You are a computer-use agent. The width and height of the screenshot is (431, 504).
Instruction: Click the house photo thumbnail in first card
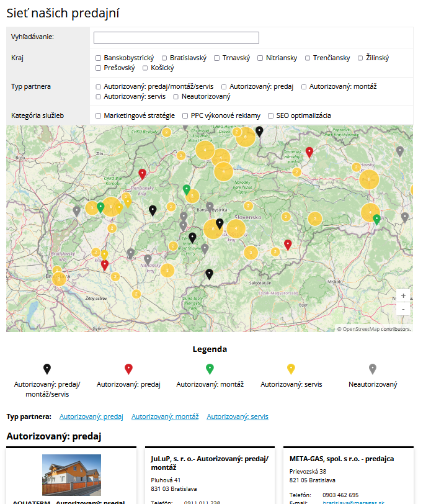coord(71,475)
